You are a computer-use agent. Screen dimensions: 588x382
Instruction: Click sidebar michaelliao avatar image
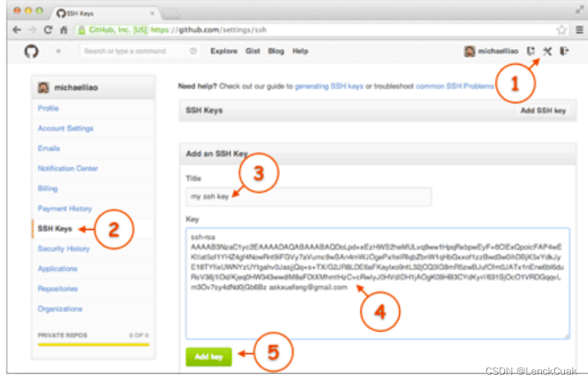43,88
